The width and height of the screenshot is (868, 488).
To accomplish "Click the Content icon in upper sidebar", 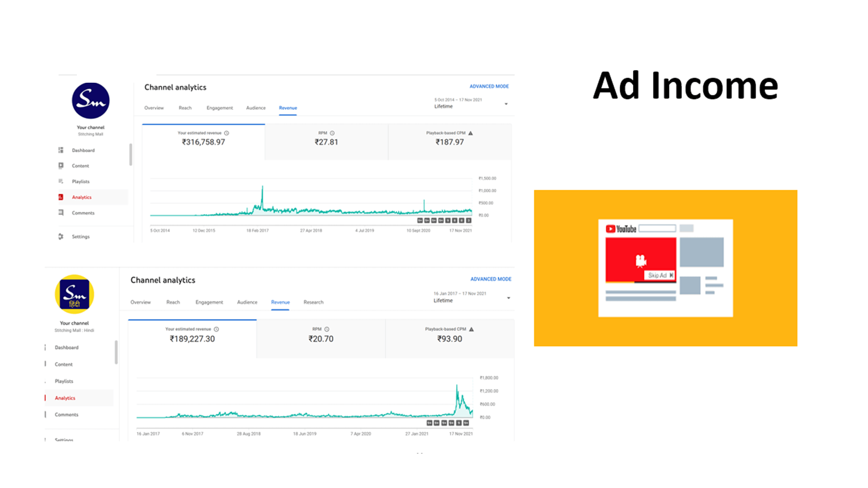I will pyautogui.click(x=61, y=166).
